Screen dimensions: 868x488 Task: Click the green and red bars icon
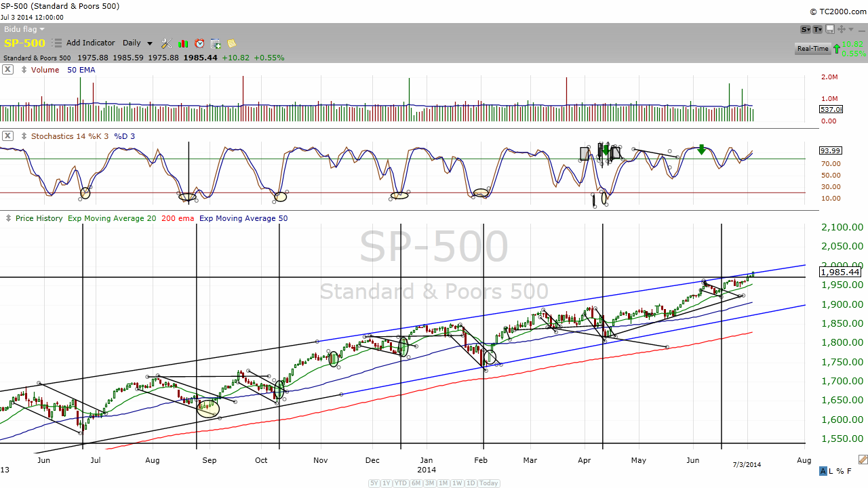coord(183,43)
